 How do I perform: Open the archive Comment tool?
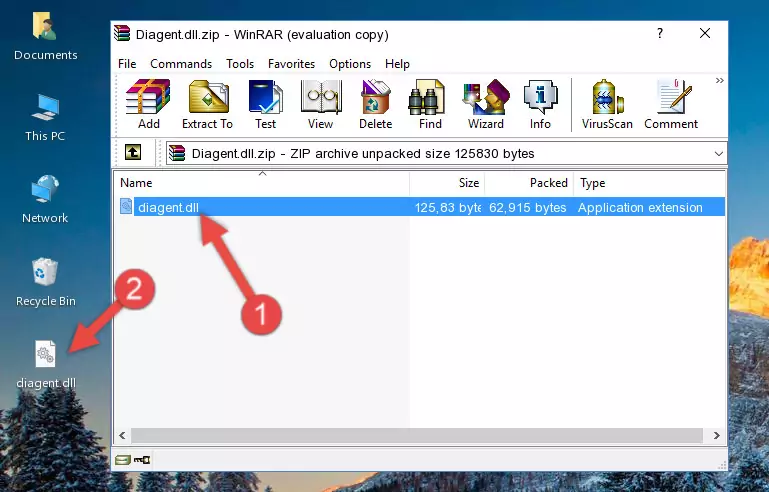tap(671, 104)
